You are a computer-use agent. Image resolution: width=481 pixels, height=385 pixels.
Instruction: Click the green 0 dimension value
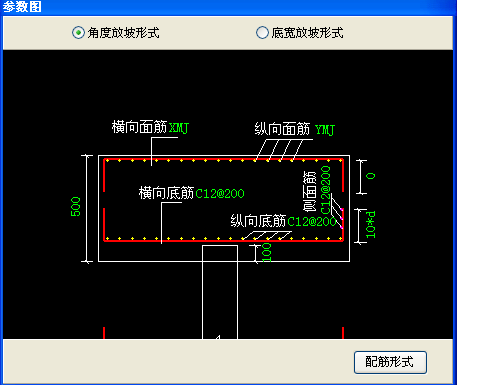click(x=371, y=176)
